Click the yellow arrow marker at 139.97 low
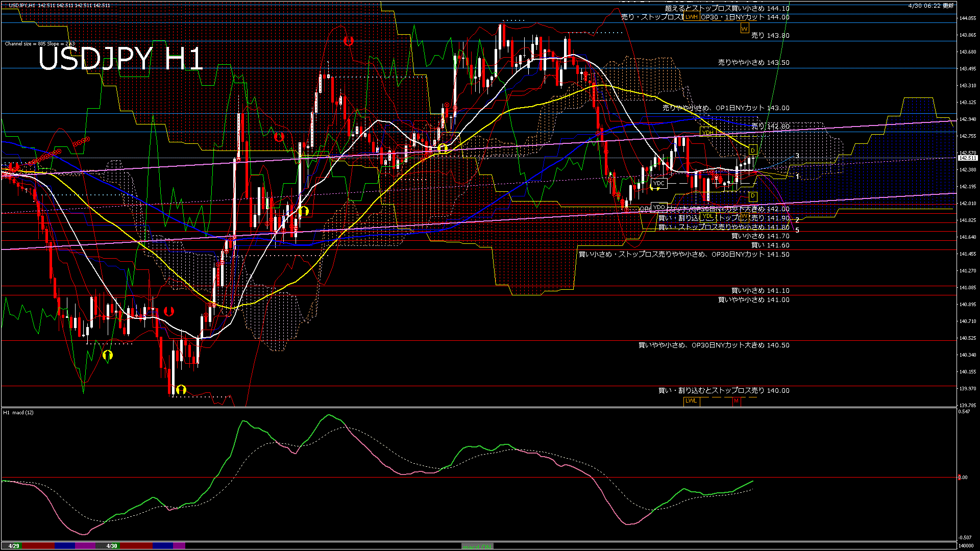980x551 pixels. click(x=181, y=390)
